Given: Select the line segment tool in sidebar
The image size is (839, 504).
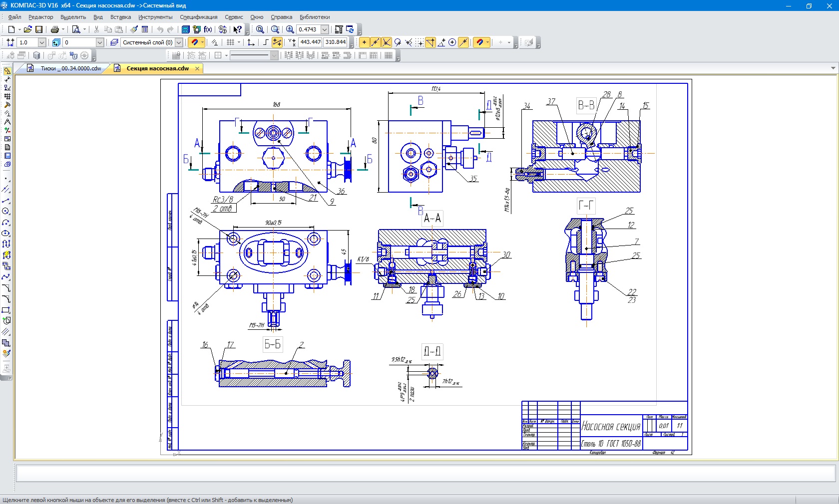Looking at the screenshot, I should (x=6, y=201).
